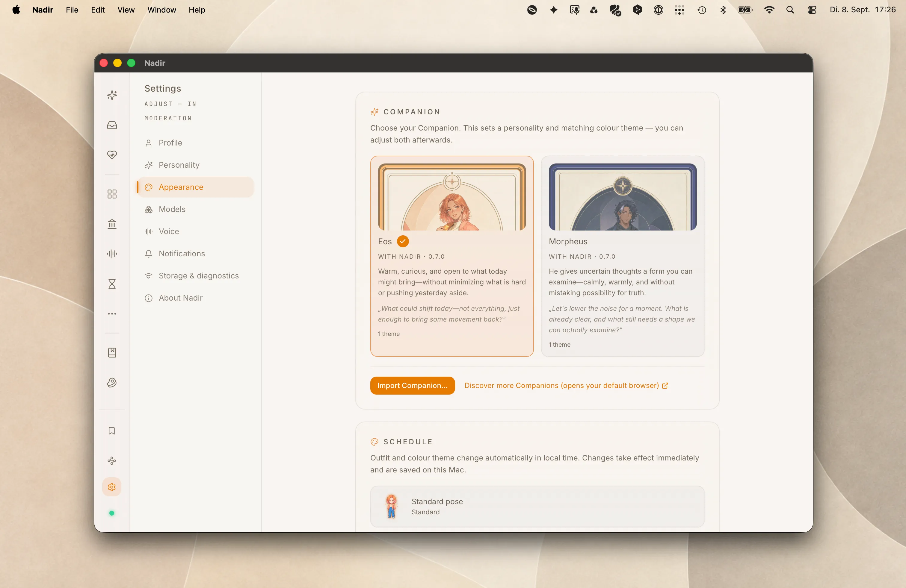
Task: Open the audio waveform icon in the left rail
Action: [112, 254]
